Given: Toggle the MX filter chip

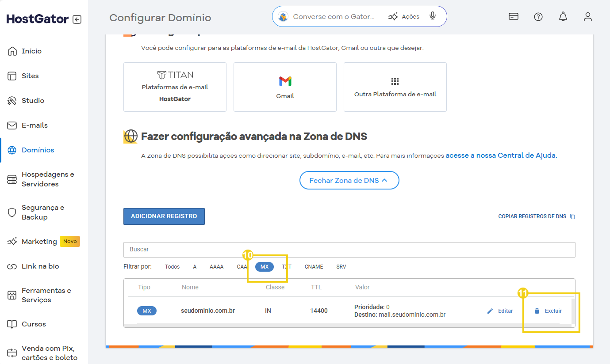Looking at the screenshot, I should [265, 267].
